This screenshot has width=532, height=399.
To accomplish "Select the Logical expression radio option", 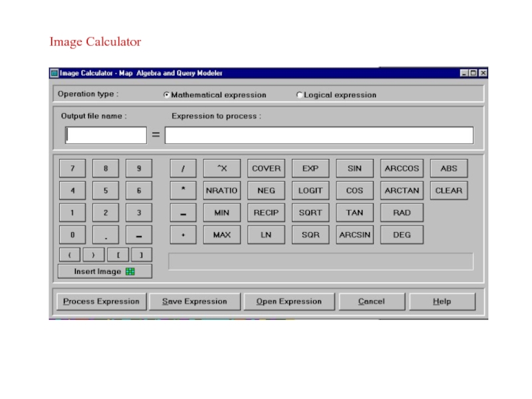I will [299, 95].
